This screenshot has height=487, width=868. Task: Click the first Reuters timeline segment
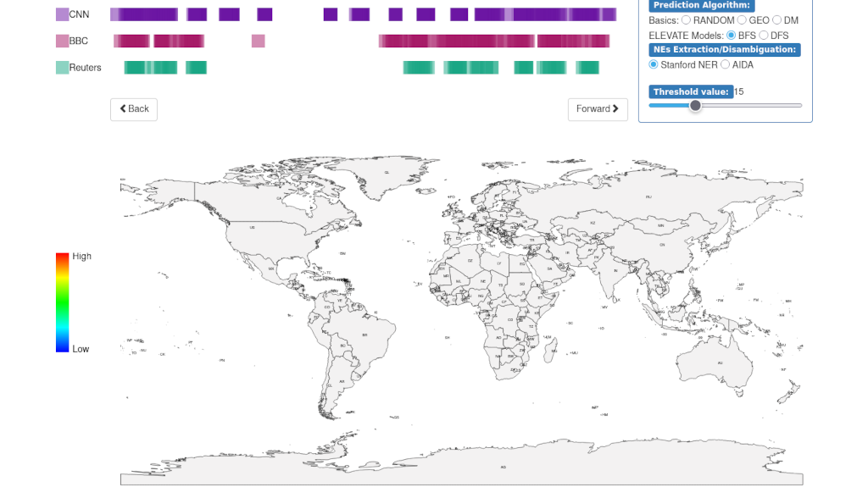(151, 68)
